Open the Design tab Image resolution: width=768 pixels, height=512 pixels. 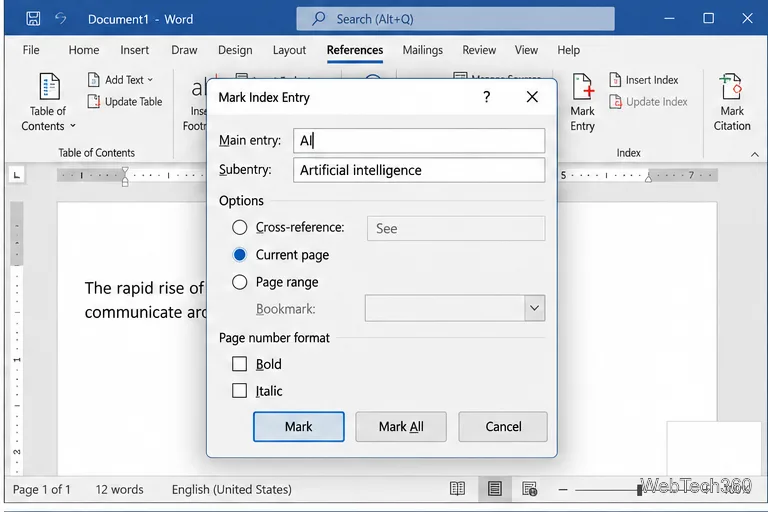pos(235,50)
